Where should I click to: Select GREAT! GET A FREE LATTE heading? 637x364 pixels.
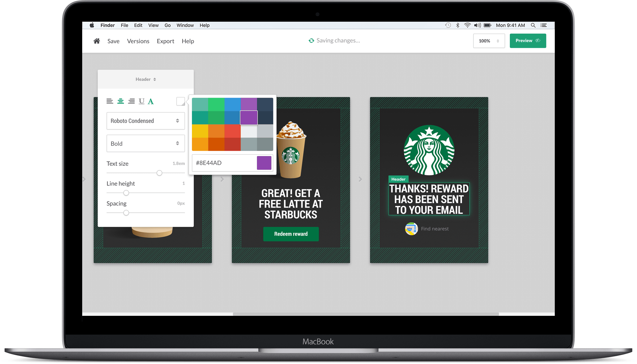point(291,204)
